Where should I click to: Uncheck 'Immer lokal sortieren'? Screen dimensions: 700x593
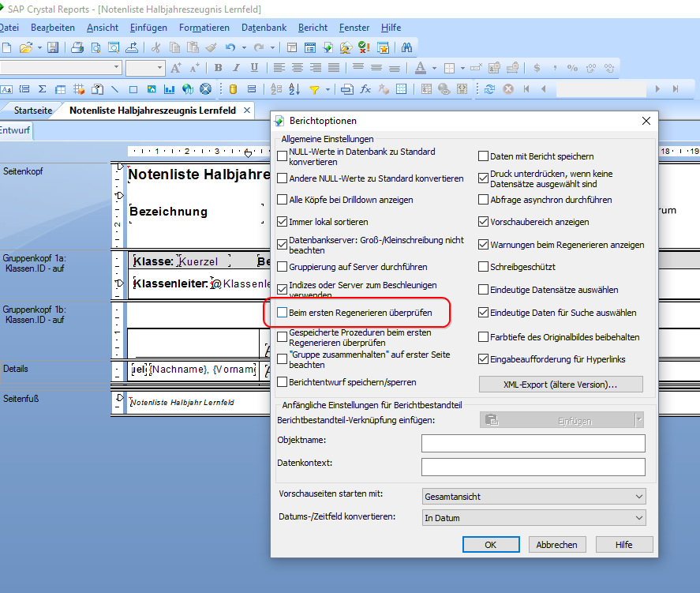click(x=283, y=222)
